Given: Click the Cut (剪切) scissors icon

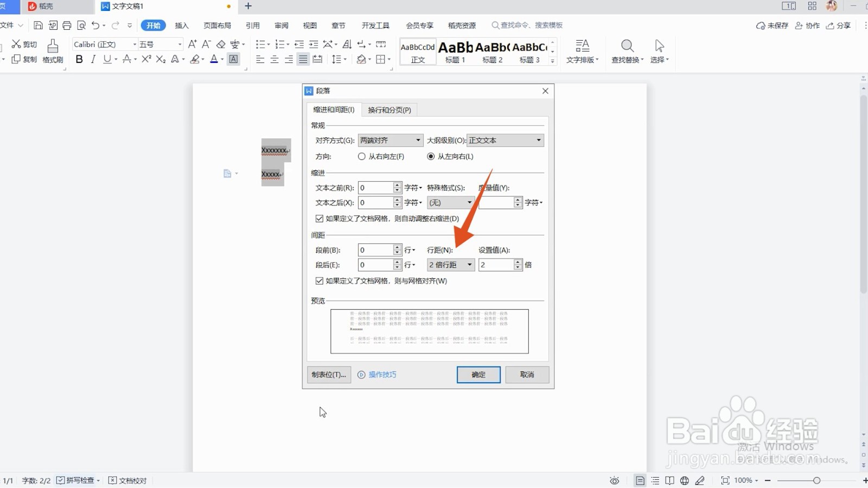Looking at the screenshot, I should pos(16,44).
